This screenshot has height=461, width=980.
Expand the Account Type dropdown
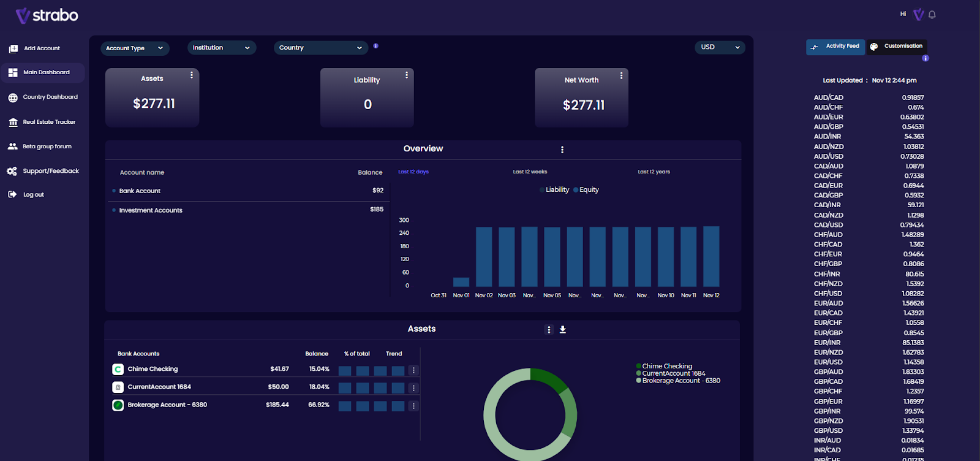tap(135, 48)
